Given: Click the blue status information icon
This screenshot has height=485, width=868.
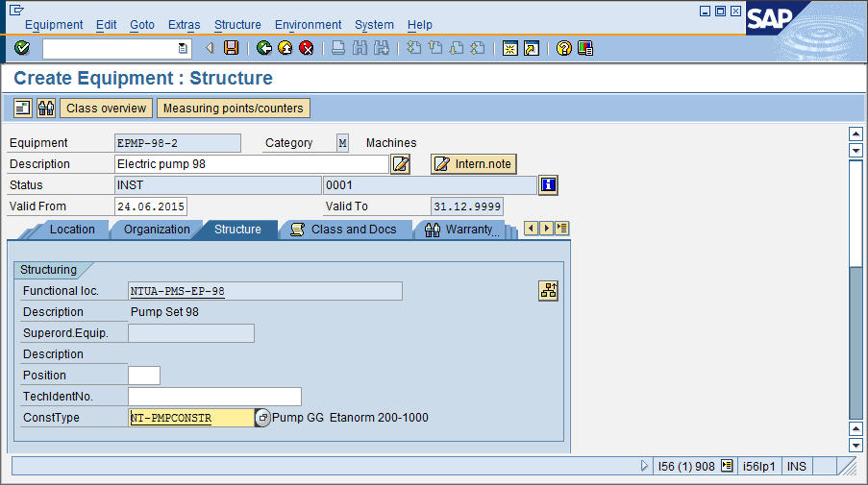Looking at the screenshot, I should [x=548, y=184].
